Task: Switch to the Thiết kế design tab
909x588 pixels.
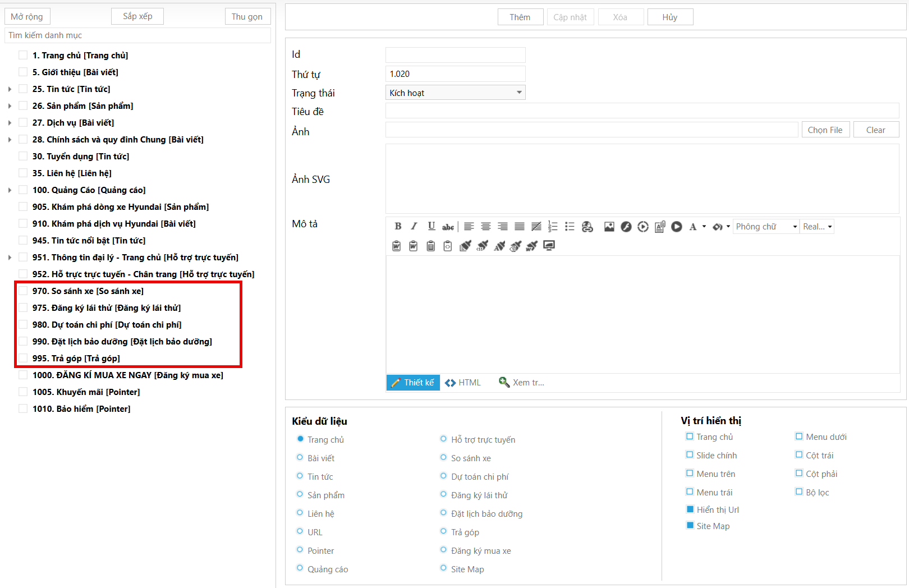Action: 413,383
